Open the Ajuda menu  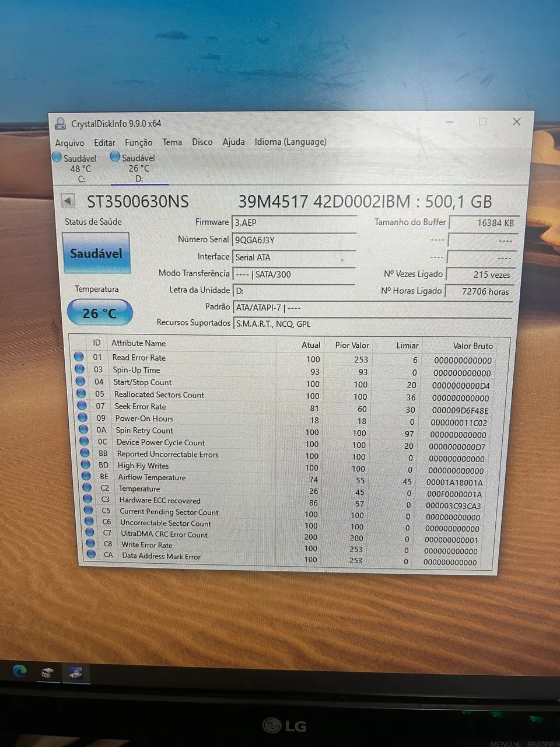pyautogui.click(x=233, y=142)
